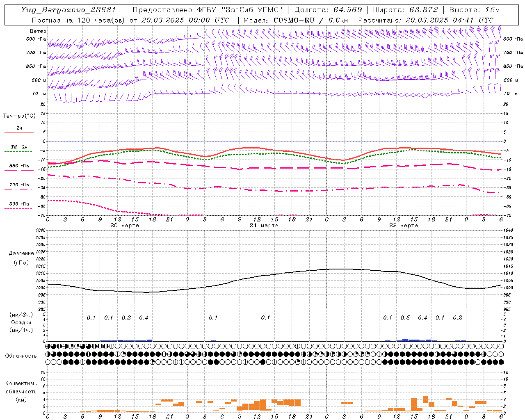Click the Давление panel label

click(21, 253)
